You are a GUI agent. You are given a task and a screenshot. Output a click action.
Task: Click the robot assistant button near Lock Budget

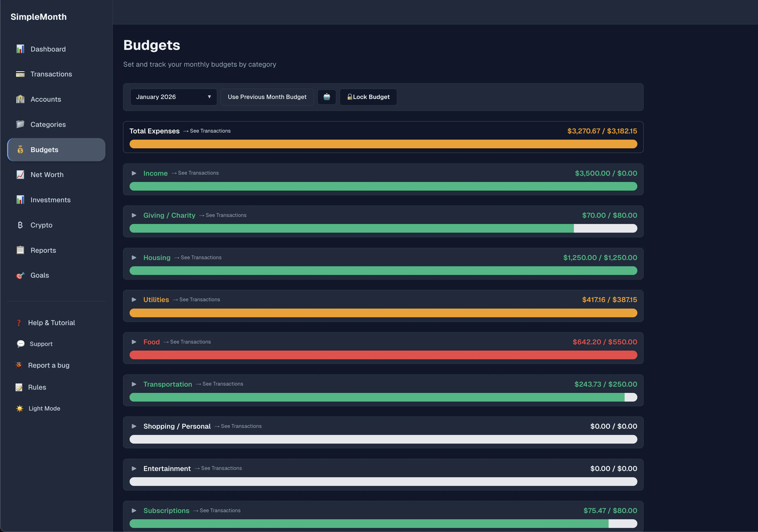coord(327,97)
